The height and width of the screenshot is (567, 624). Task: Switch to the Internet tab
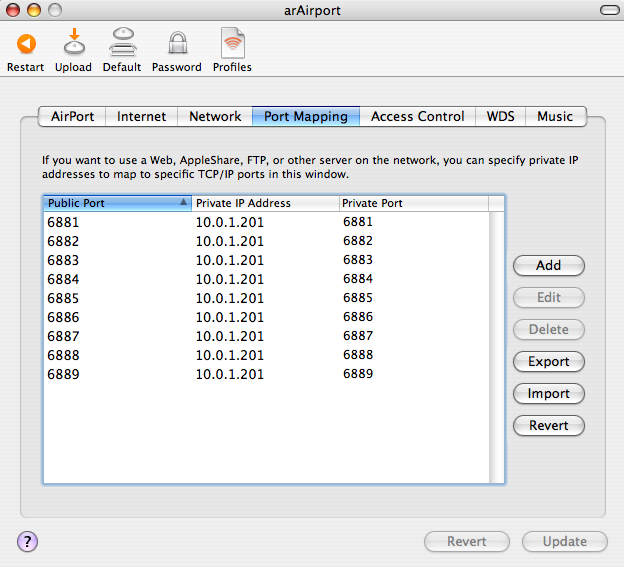[x=141, y=117]
